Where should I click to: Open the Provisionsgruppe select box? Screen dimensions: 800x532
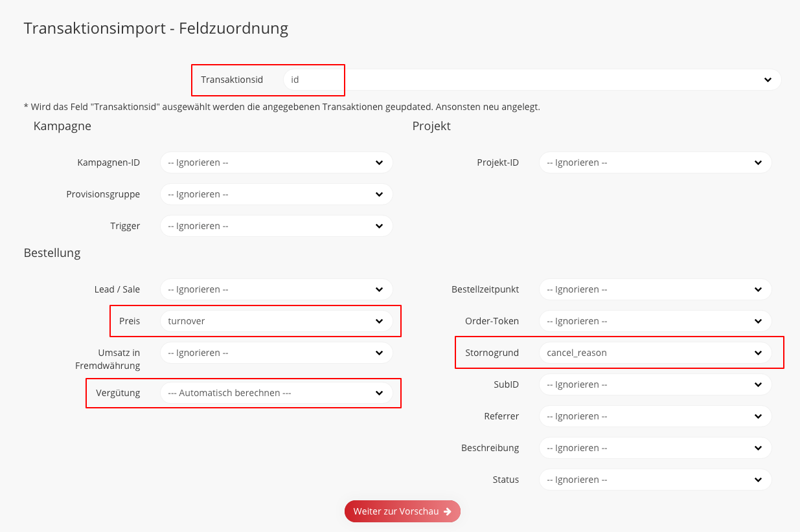[x=276, y=194]
